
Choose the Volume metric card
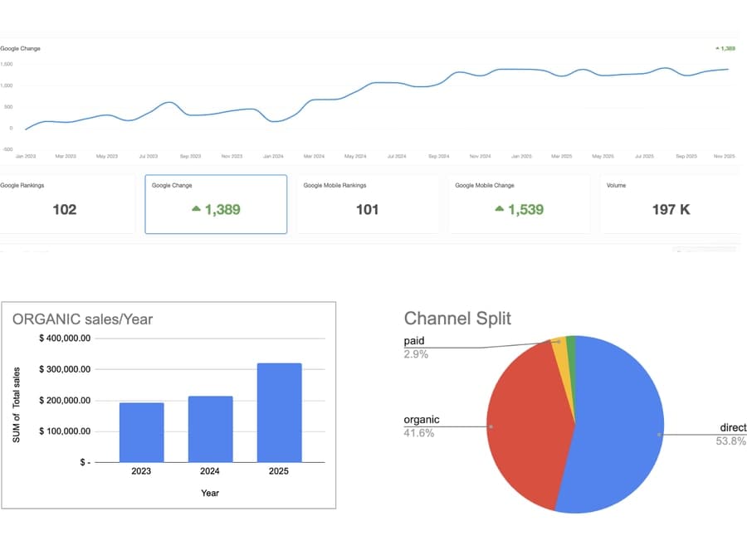[x=671, y=204]
